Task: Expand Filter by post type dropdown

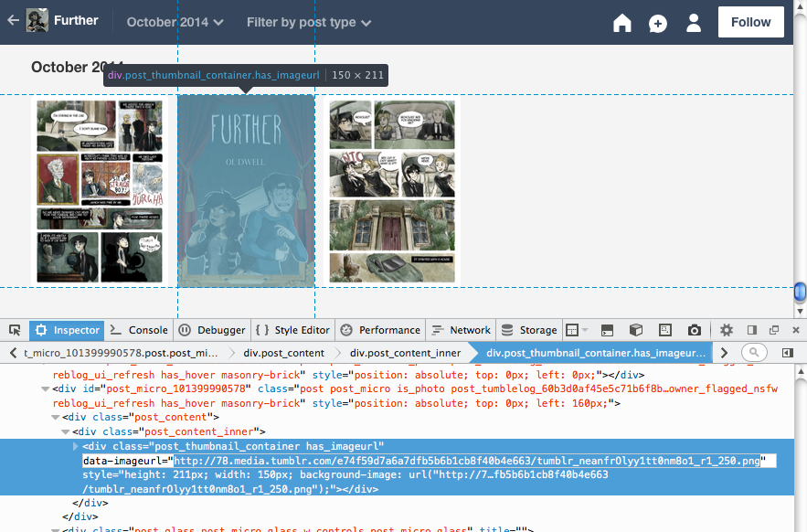Action: 309,22
